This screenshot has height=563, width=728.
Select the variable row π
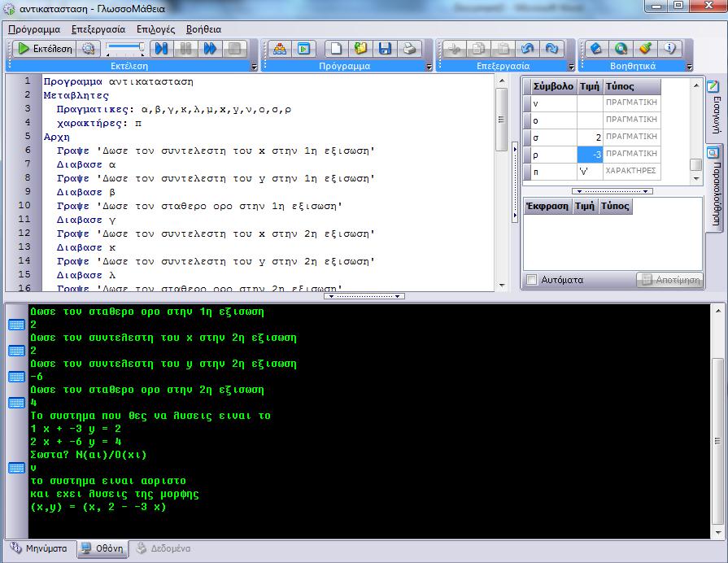click(592, 172)
